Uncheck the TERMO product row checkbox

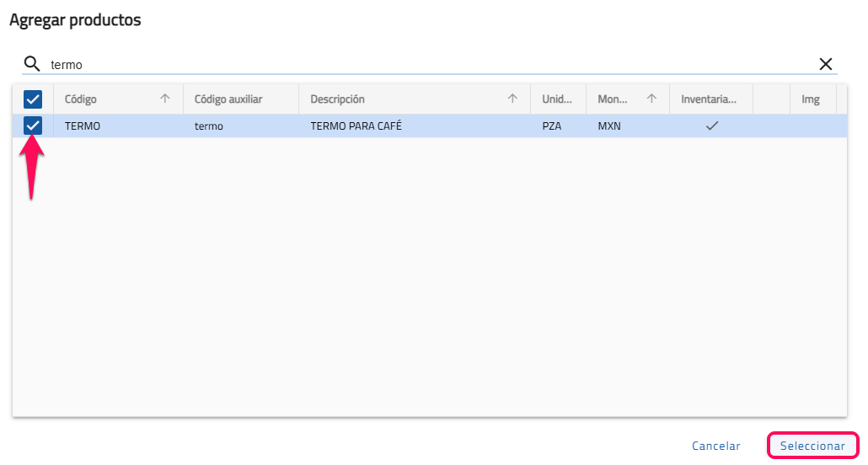coord(33,126)
